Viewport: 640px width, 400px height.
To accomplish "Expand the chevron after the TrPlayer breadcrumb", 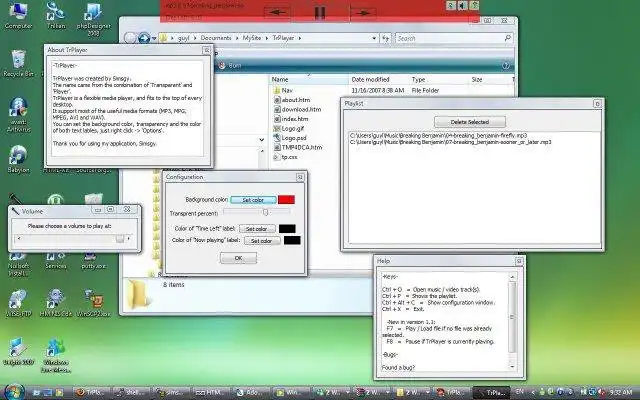I will tap(300, 38).
